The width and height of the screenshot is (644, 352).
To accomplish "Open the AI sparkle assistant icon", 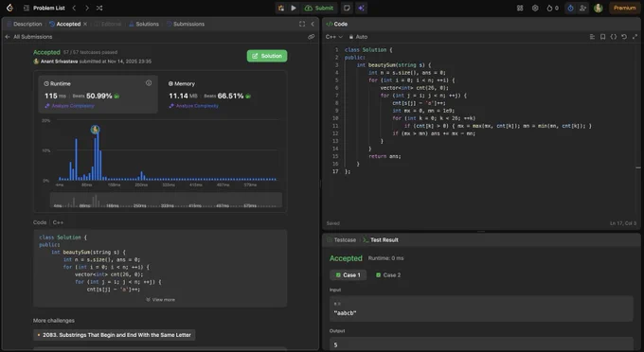I will coord(361,8).
